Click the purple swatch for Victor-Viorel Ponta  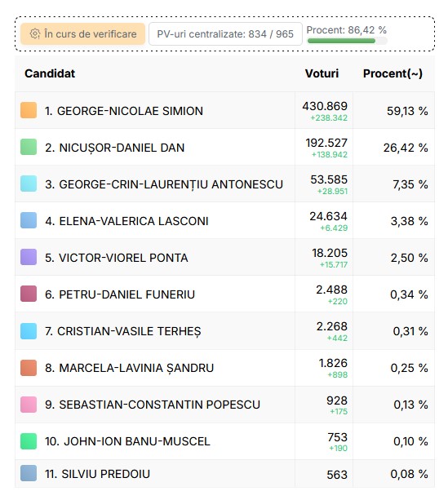(x=29, y=257)
